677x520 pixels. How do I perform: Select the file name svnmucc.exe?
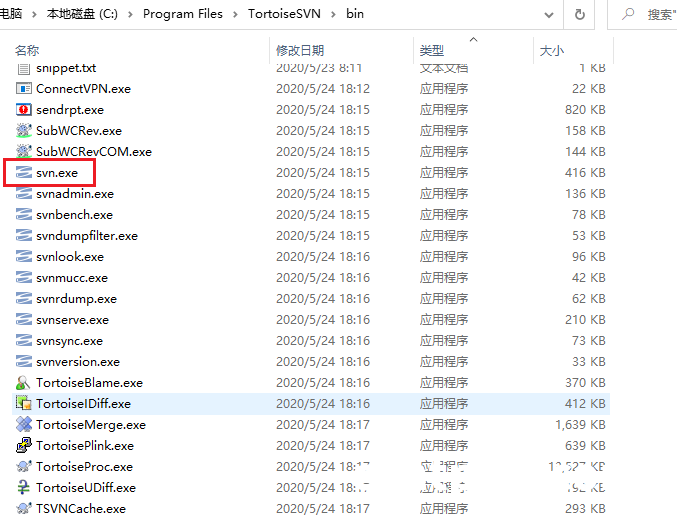click(x=72, y=278)
